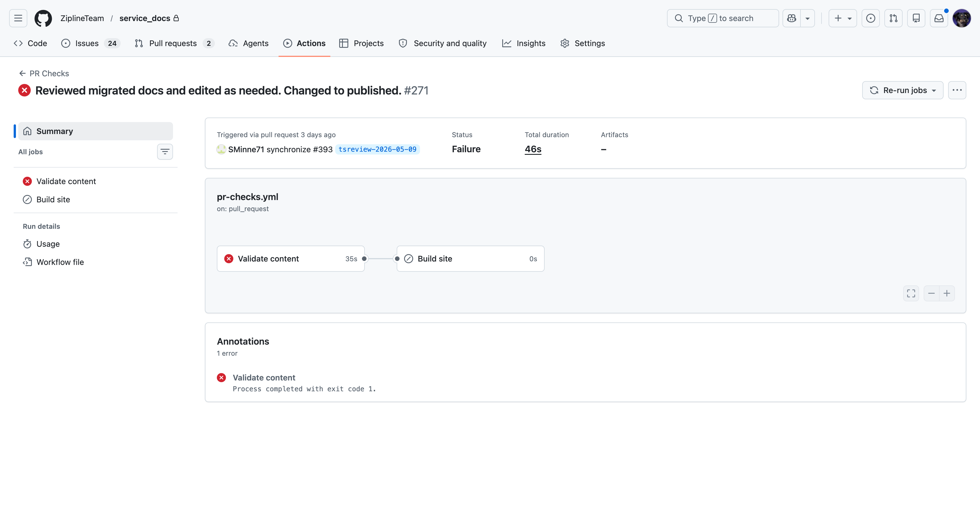Open the repositories icon in top bar
The height and width of the screenshot is (531, 980).
tap(916, 18)
